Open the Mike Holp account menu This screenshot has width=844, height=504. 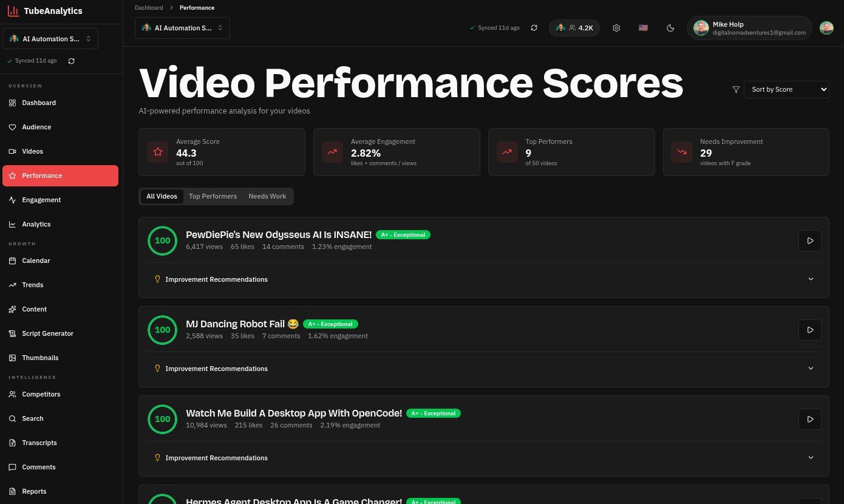click(749, 28)
